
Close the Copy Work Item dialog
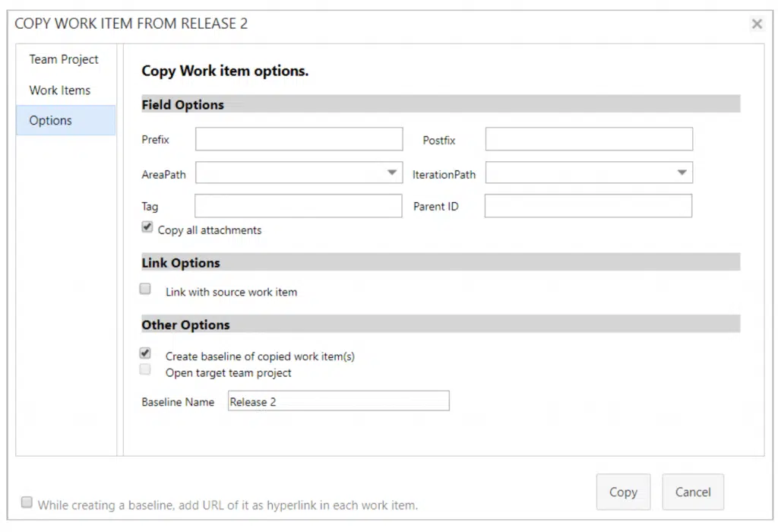(x=757, y=24)
